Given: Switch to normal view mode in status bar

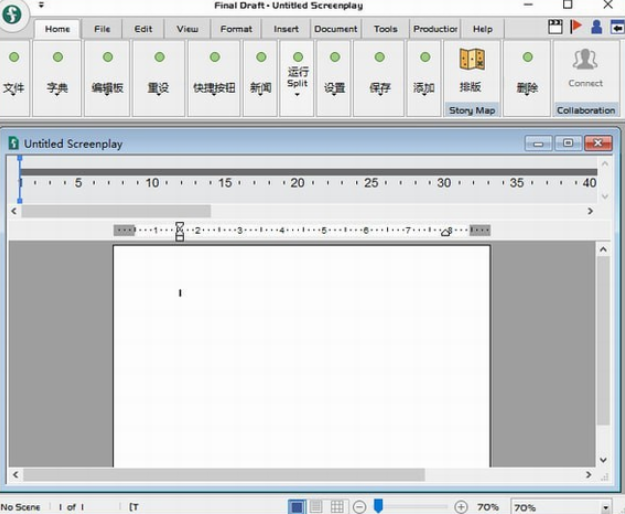Looking at the screenshot, I should [316, 507].
